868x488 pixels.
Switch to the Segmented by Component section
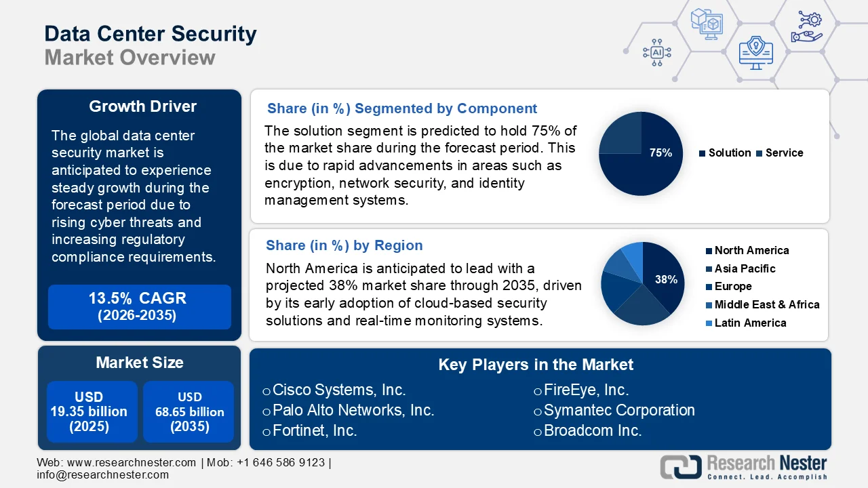pos(403,108)
